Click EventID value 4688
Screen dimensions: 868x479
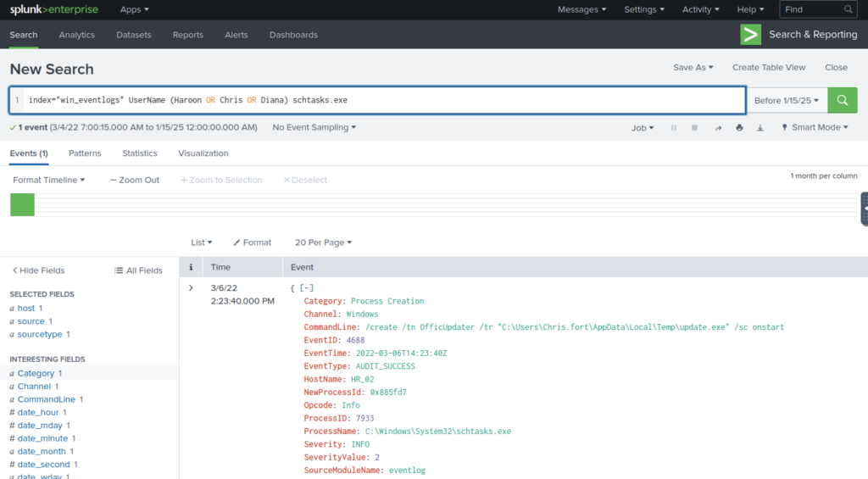355,340
